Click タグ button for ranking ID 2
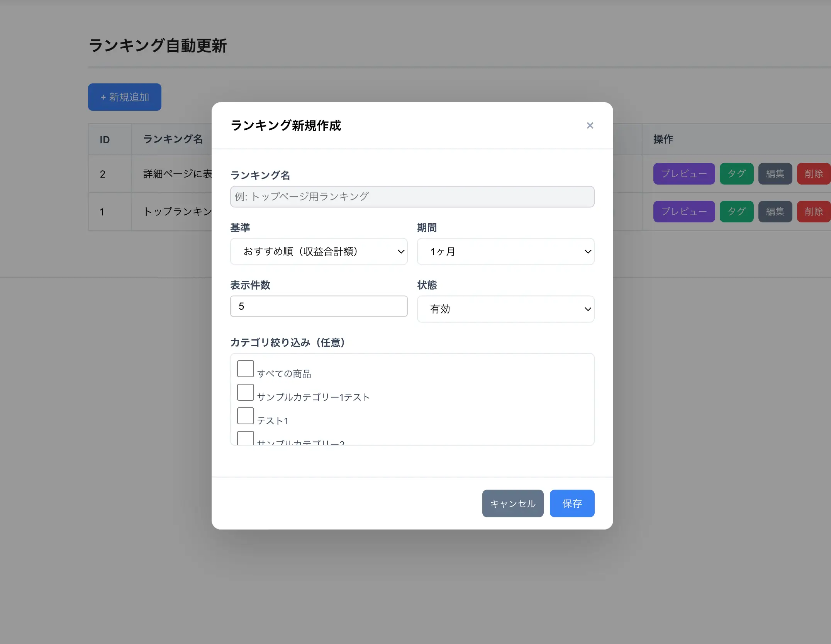 736,174
